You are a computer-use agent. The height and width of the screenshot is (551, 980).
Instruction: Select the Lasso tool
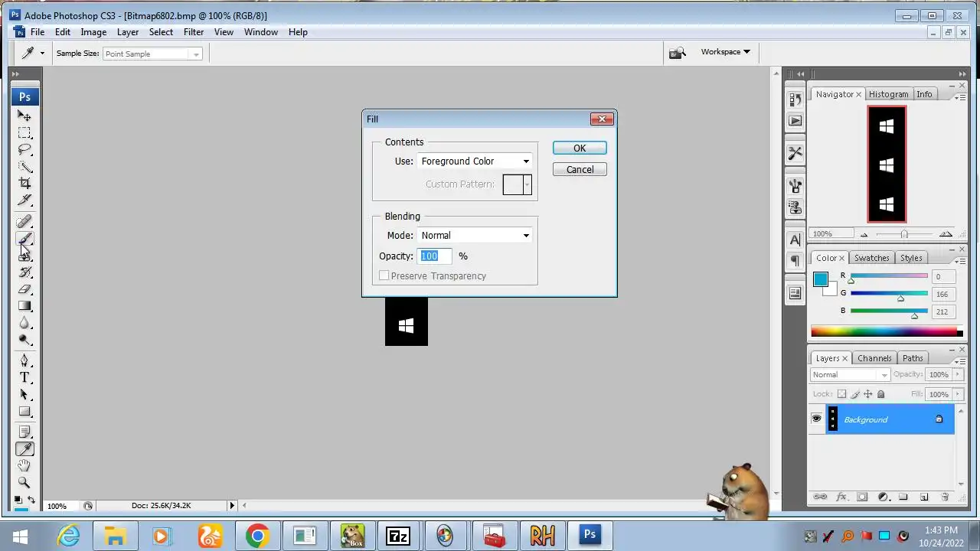24,150
